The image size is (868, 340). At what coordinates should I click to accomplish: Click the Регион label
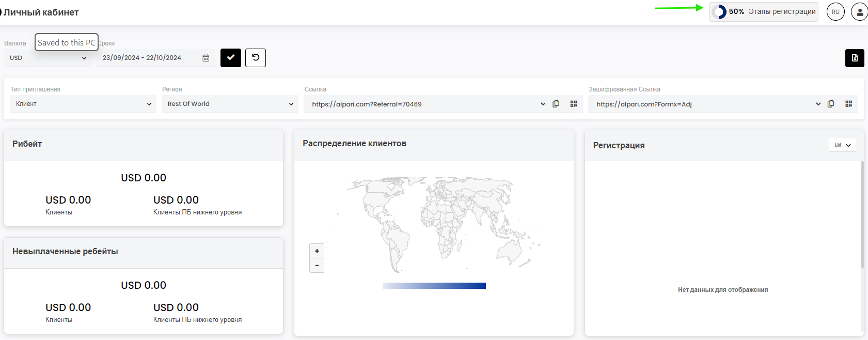point(172,89)
